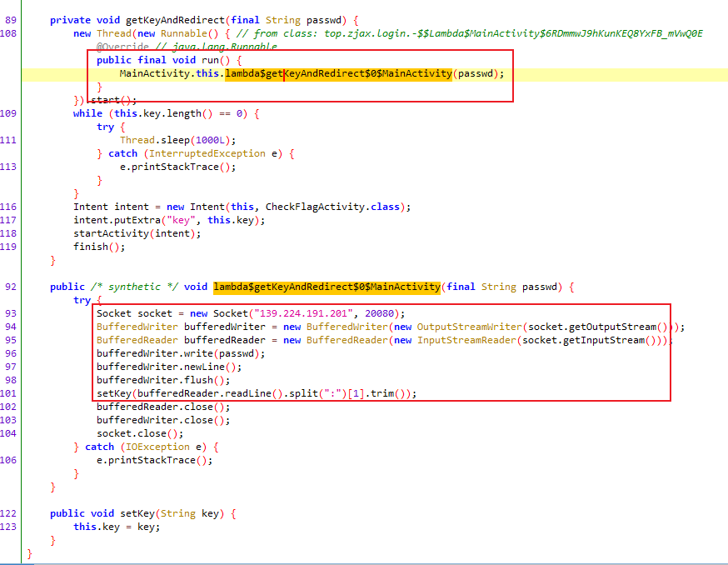
Task: Click the Runnable type in new Thread line
Action: pos(183,33)
